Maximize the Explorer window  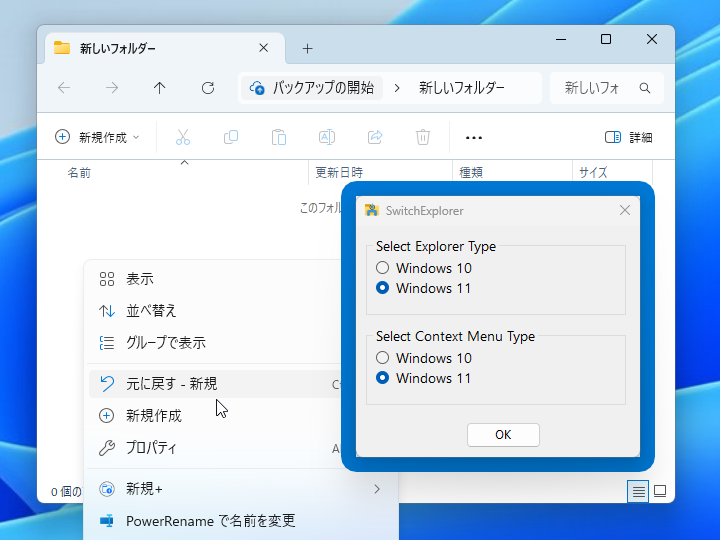pyautogui.click(x=606, y=39)
